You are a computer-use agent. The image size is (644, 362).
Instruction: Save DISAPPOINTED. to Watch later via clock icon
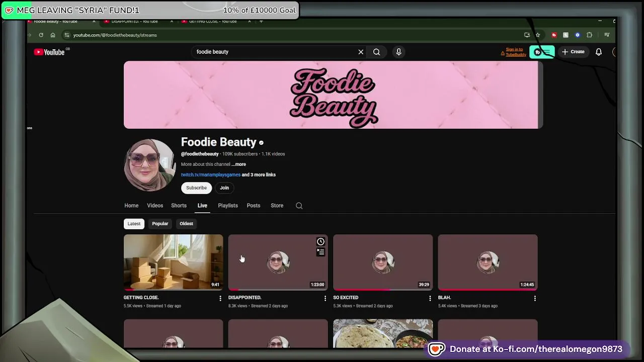coord(320,242)
